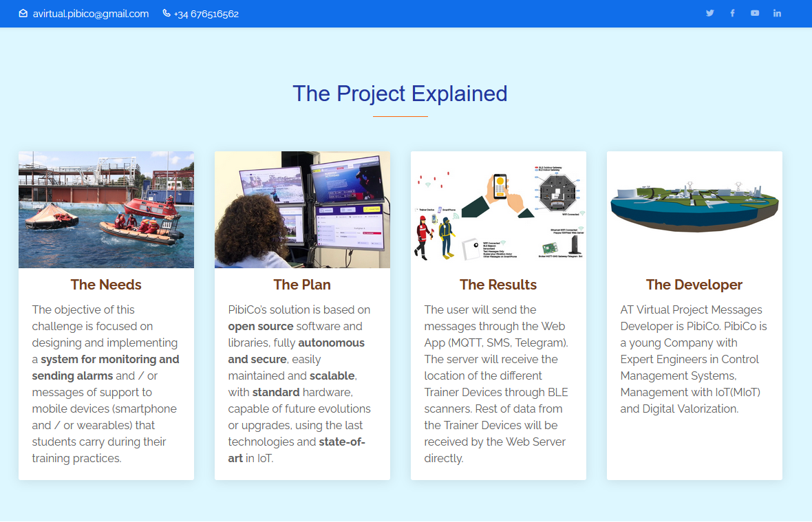Click bold text 'state-of-' in The Plan
The image size is (812, 522).
tap(342, 442)
